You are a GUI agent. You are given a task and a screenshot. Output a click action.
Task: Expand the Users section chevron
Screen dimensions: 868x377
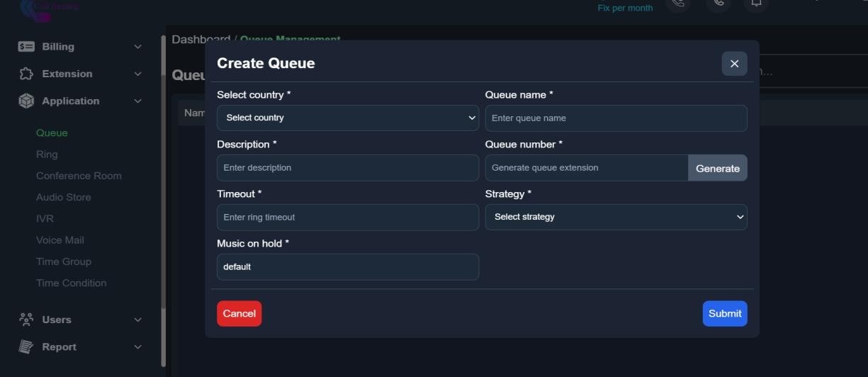coord(137,320)
